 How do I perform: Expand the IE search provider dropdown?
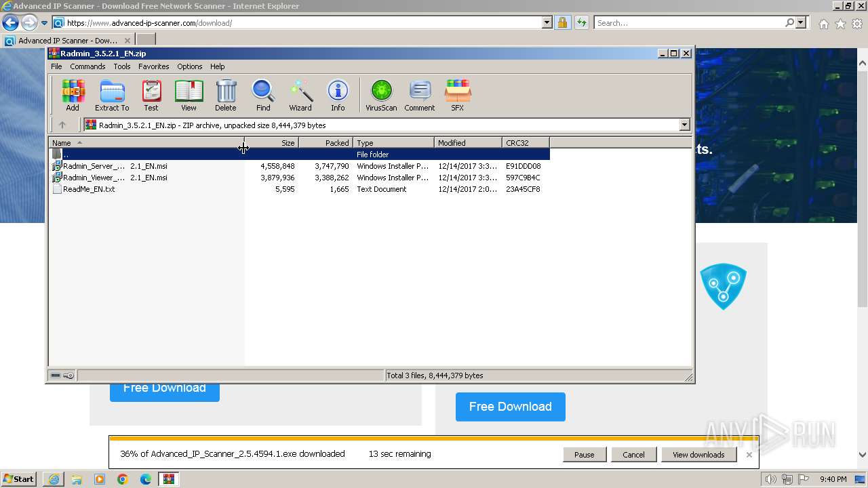[x=801, y=22]
